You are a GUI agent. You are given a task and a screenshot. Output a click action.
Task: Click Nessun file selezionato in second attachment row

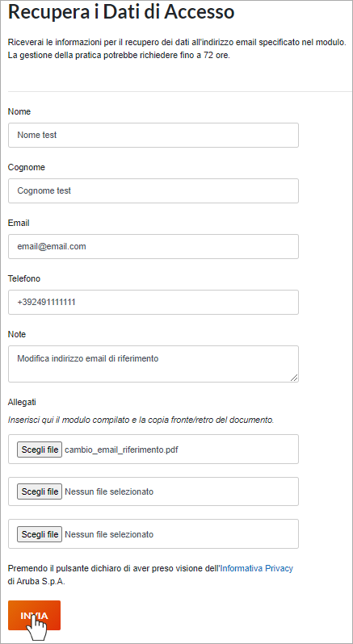pyautogui.click(x=109, y=491)
